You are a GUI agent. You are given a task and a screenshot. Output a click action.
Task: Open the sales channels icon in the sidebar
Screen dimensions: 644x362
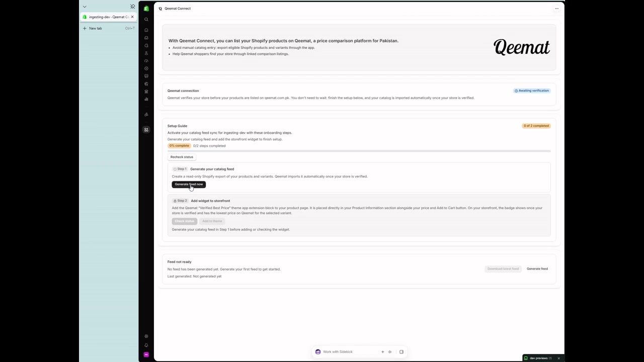point(146,115)
